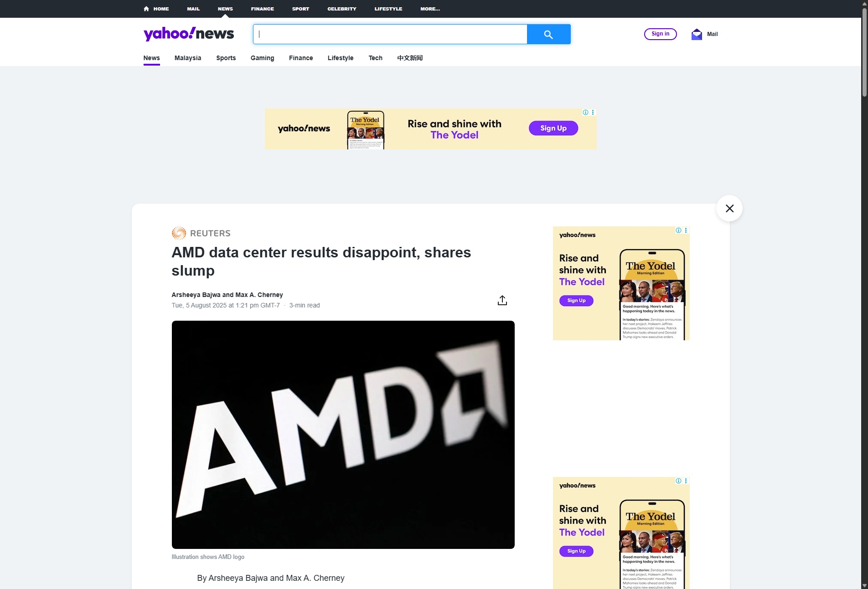Open the Mail envelope icon

[x=697, y=34]
